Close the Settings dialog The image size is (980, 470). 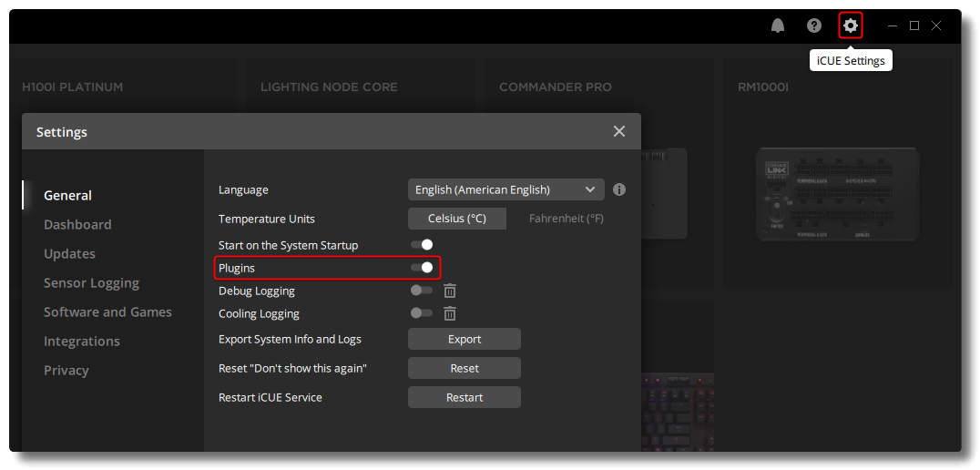click(619, 131)
